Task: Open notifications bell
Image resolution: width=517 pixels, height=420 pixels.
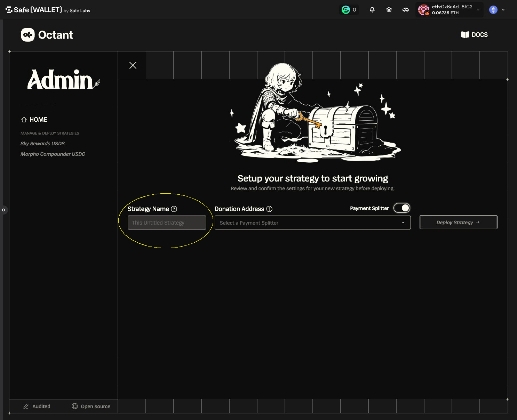Action: click(x=372, y=10)
